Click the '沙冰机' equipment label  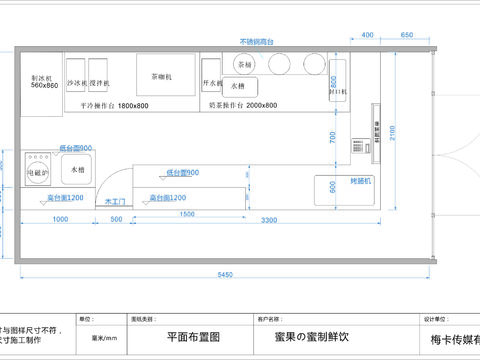click(x=77, y=83)
